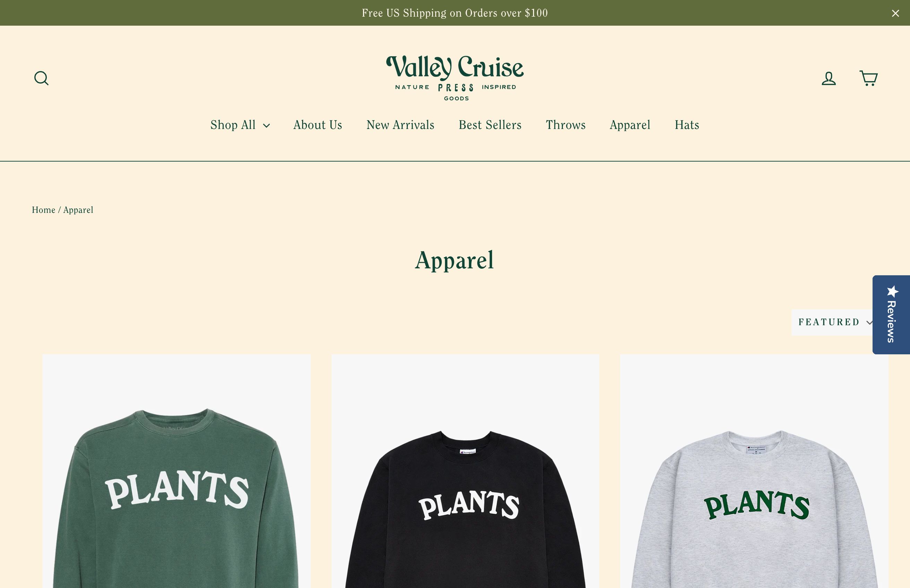This screenshot has width=910, height=588.
Task: Browse the Throws category
Action: 566,125
